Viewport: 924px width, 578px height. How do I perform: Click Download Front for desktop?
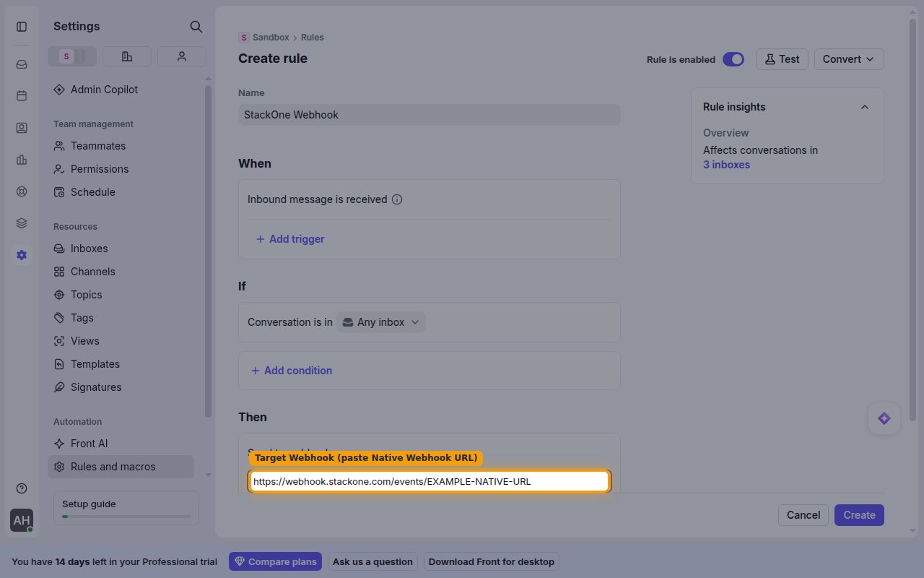(x=491, y=561)
